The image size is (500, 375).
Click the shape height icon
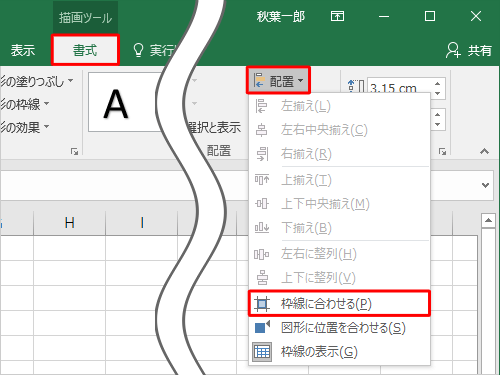(x=355, y=87)
